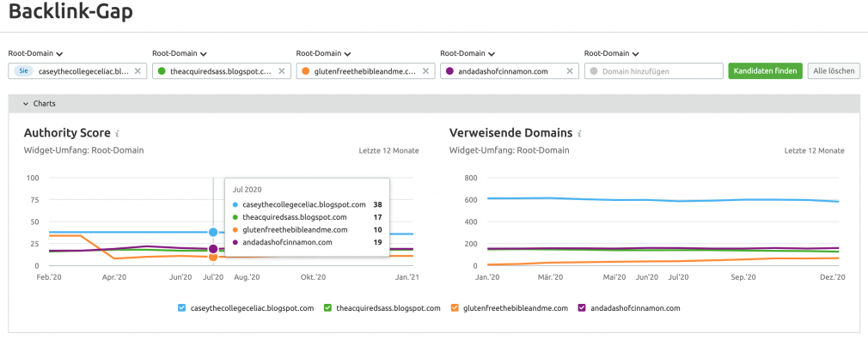Uncheck caseythecollegeceliac.blogspot.com legend checkbox
This screenshot has height=340, width=868.
(x=182, y=308)
